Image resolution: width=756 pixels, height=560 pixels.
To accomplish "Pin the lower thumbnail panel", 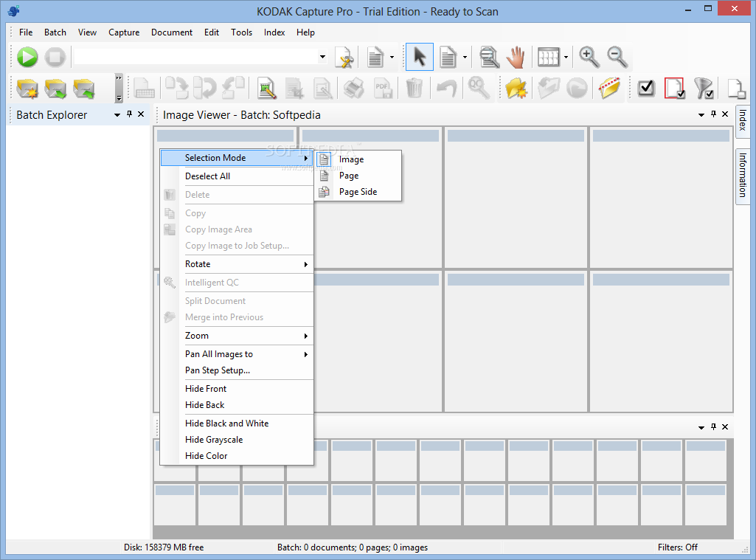I will coord(713,427).
